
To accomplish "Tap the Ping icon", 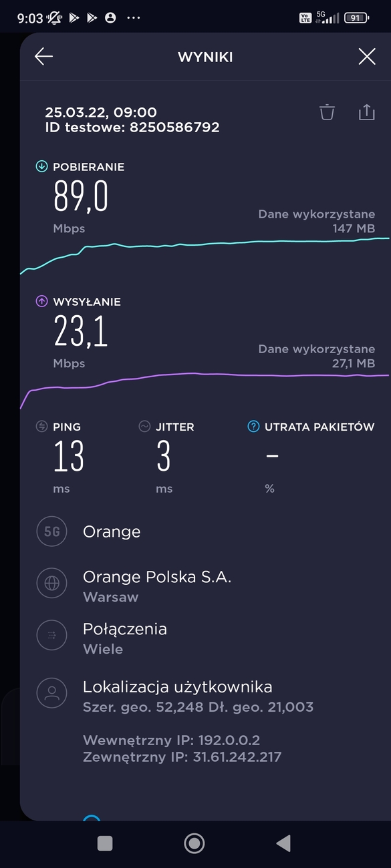I will point(41,427).
